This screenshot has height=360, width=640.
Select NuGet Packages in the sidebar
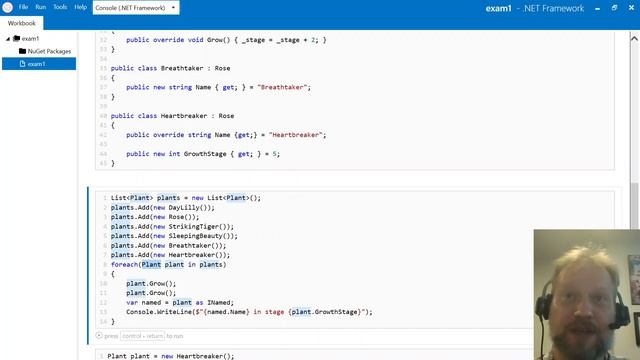(49, 51)
